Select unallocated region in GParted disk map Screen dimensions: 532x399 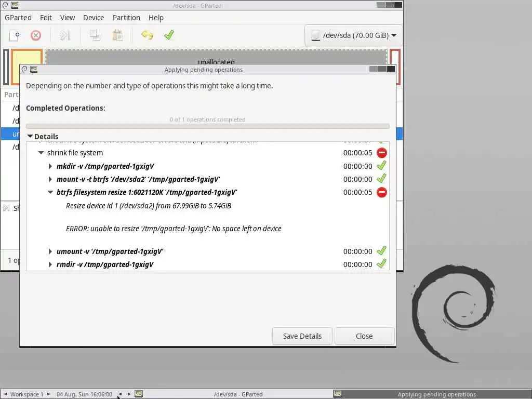click(x=216, y=57)
